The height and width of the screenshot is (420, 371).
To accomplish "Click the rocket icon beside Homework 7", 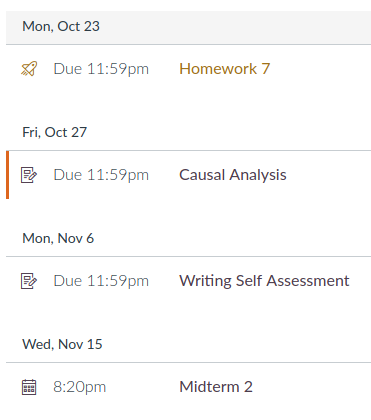I will [29, 69].
